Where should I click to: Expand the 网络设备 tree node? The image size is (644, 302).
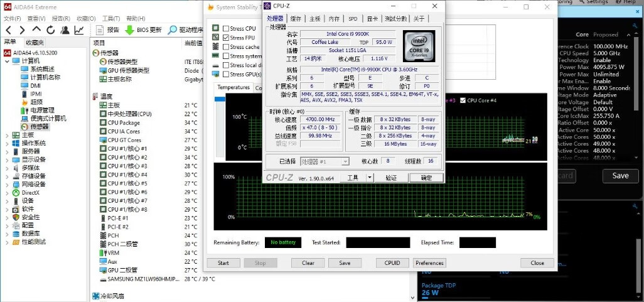tap(7, 184)
